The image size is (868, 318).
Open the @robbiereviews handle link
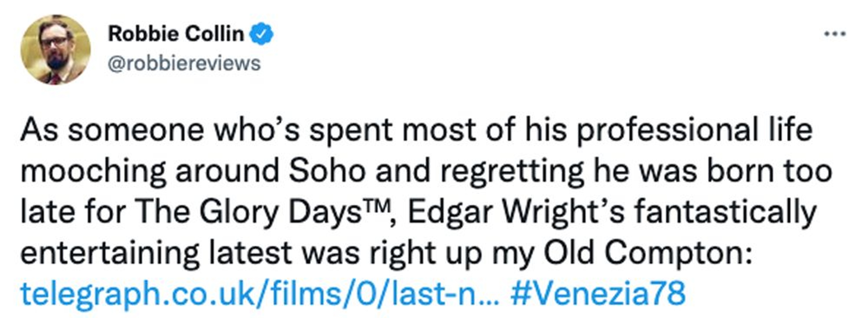[x=184, y=63]
